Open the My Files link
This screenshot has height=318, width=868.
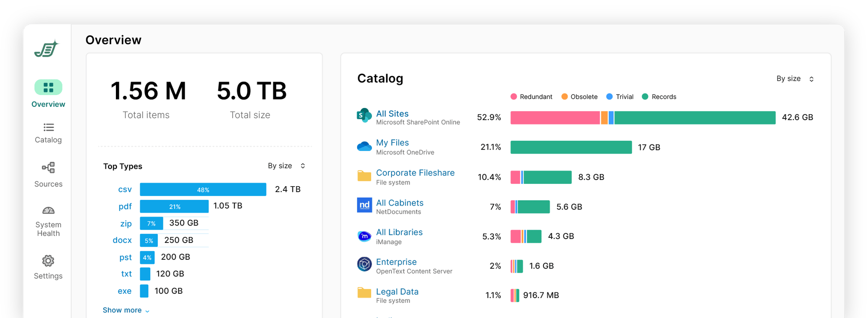[392, 143]
